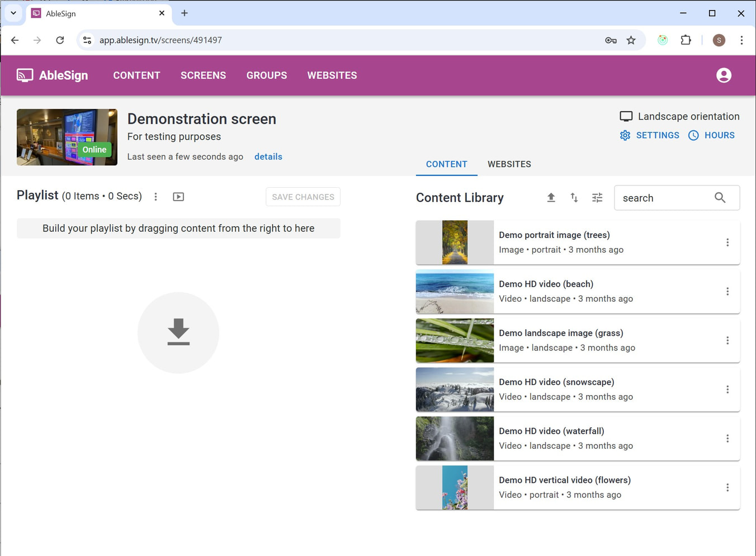Open options menu for Demo HD video (beach)
The image size is (756, 556).
pos(727,292)
